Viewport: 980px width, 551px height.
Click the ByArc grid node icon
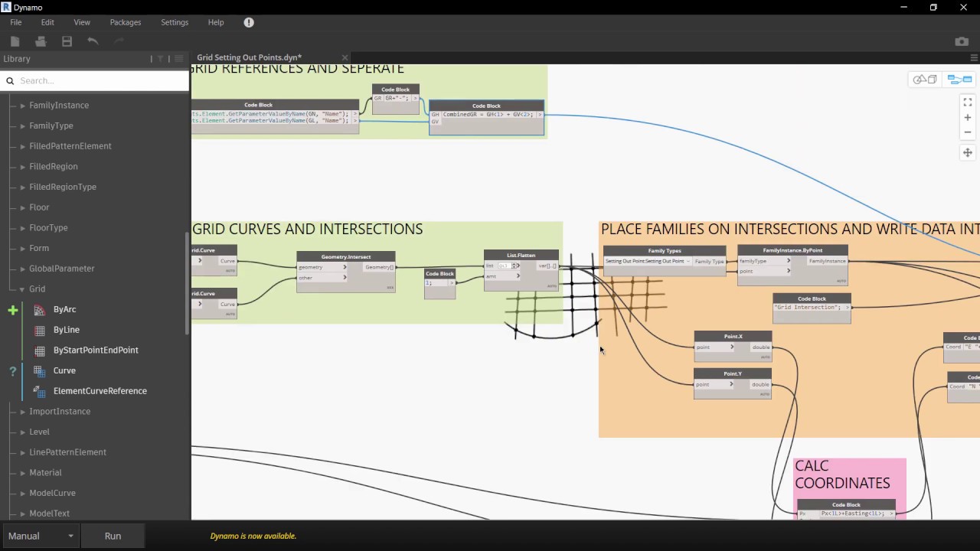point(39,309)
